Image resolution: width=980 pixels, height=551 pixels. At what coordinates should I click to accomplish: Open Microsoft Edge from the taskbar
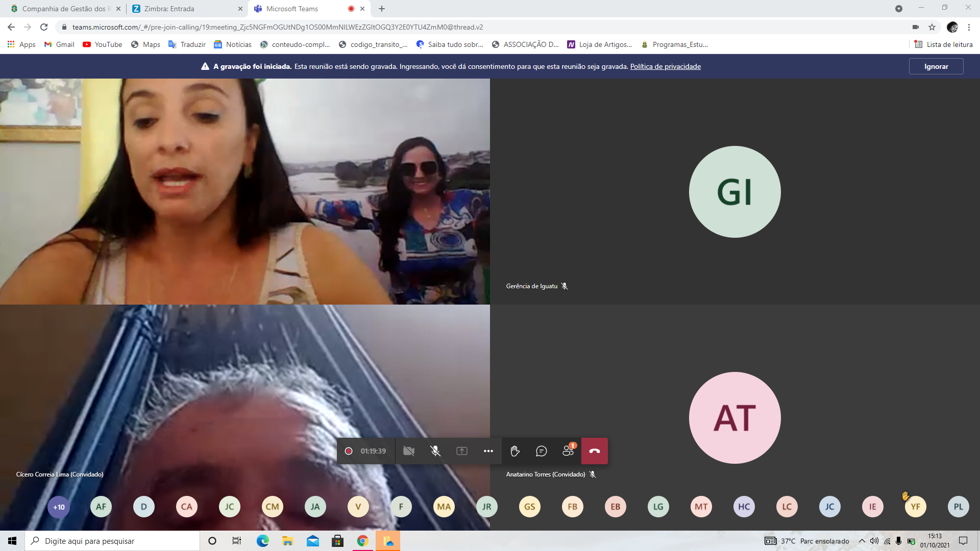click(x=263, y=541)
